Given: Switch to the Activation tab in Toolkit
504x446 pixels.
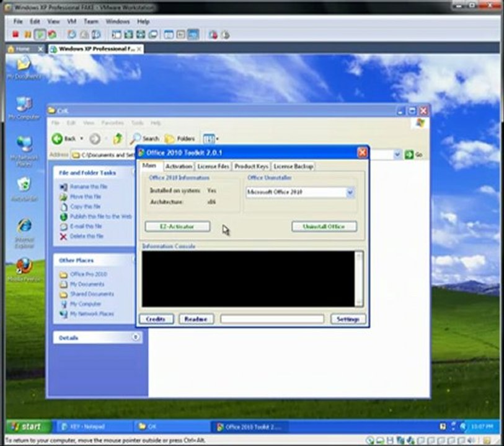Looking at the screenshot, I should (179, 167).
